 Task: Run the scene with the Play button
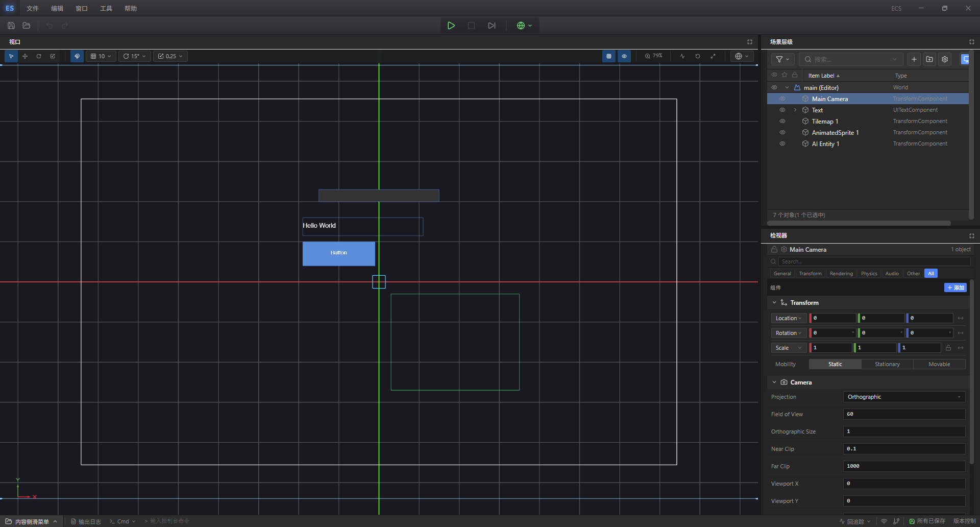(x=451, y=25)
